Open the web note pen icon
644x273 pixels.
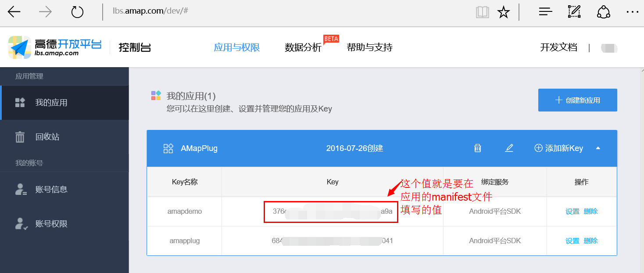tap(574, 12)
